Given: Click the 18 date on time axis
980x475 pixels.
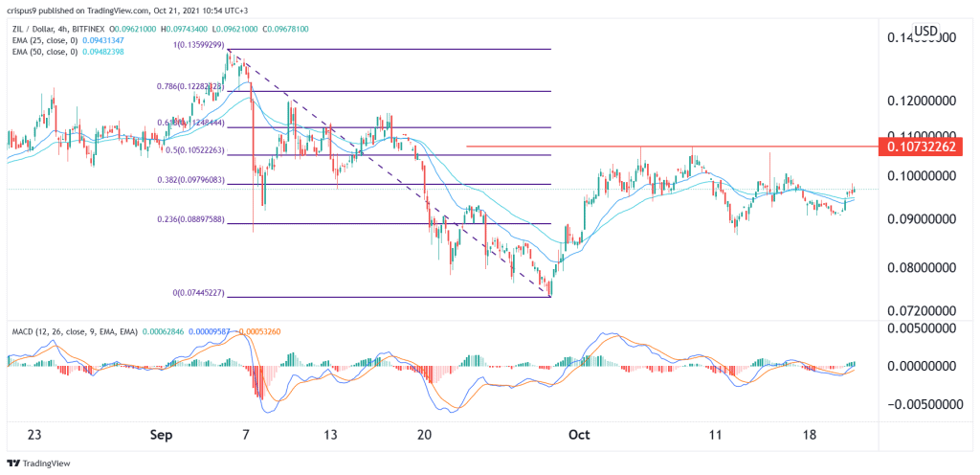Looking at the screenshot, I should [810, 434].
